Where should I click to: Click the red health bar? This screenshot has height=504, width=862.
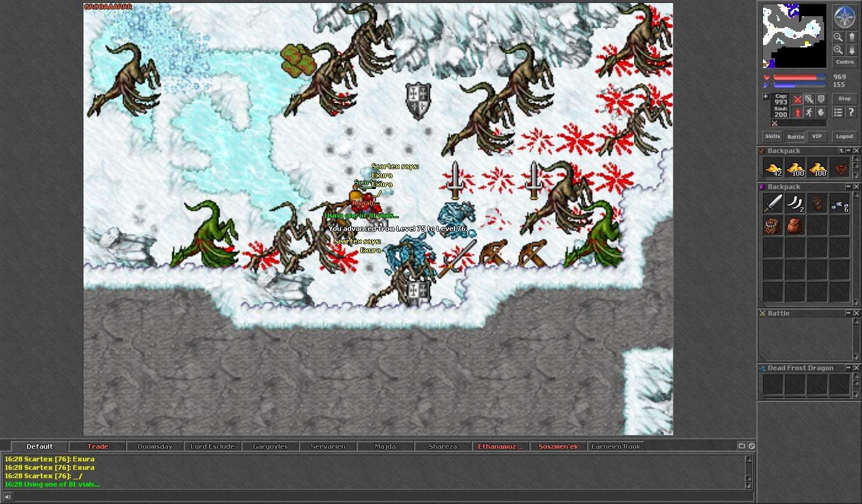tap(800, 77)
